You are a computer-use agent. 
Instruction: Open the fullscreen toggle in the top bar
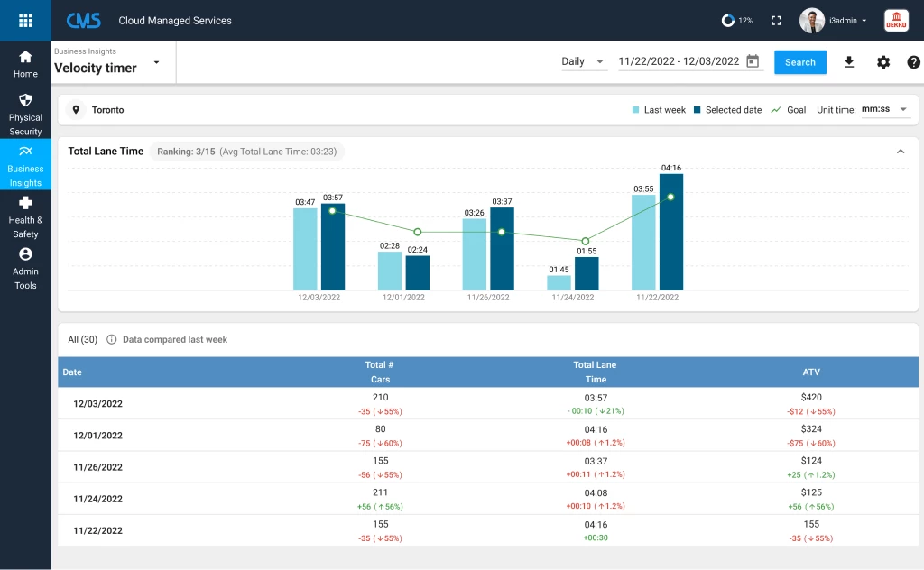coord(776,20)
